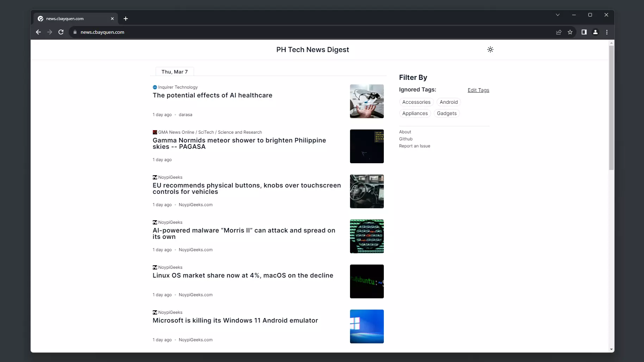Open 'The potential effects of AI healthcare' article

[x=212, y=95]
